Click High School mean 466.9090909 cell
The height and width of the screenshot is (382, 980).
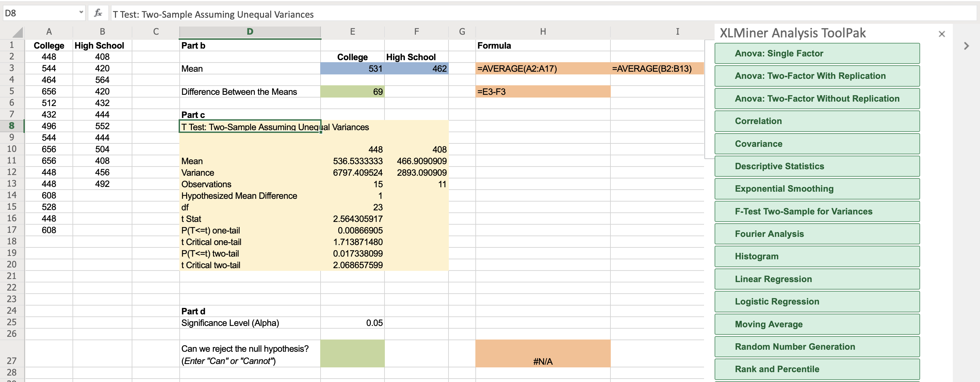pos(416,161)
